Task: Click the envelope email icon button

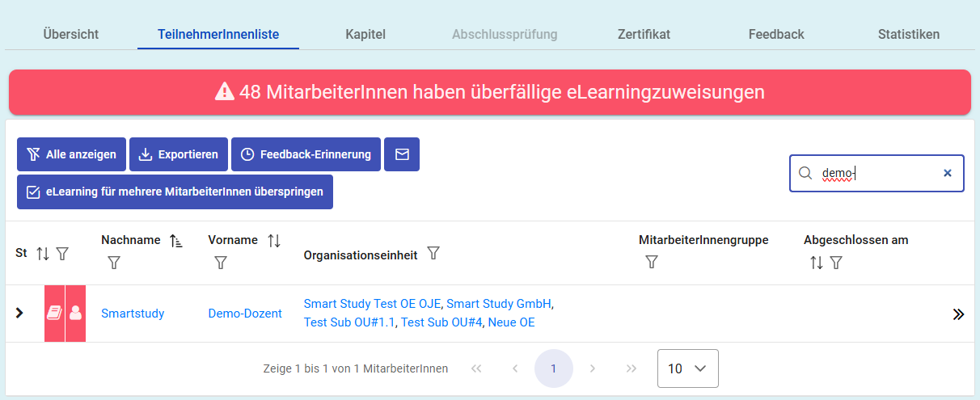Action: pyautogui.click(x=401, y=154)
